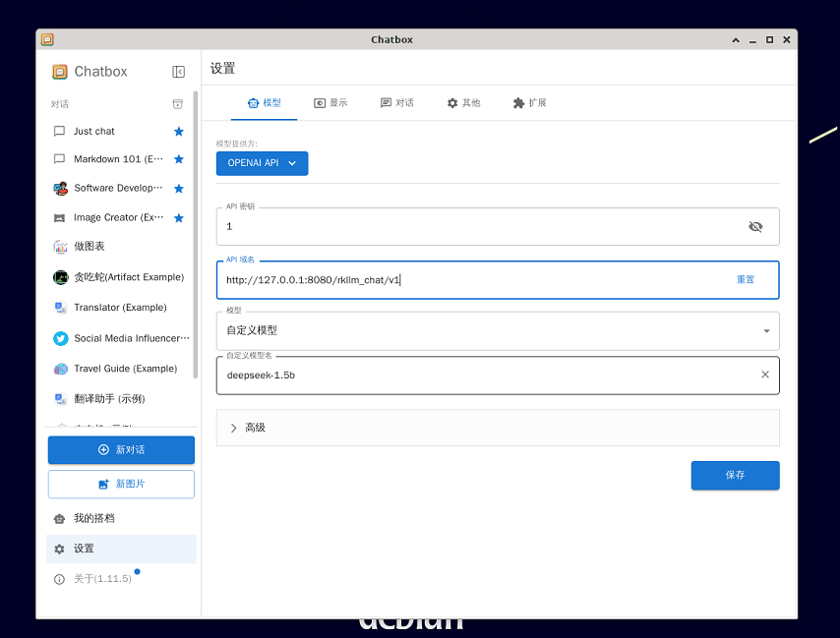Maximize the Chatbox window
Viewport: 840px width, 638px height.
(x=770, y=40)
